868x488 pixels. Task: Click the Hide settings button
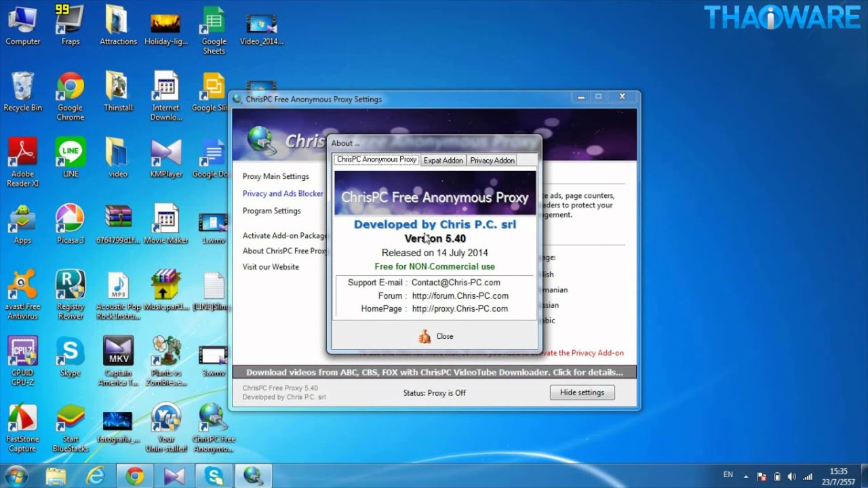pos(582,392)
